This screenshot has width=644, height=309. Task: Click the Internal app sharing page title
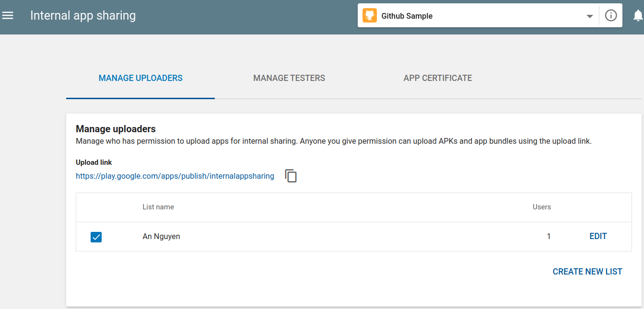83,16
